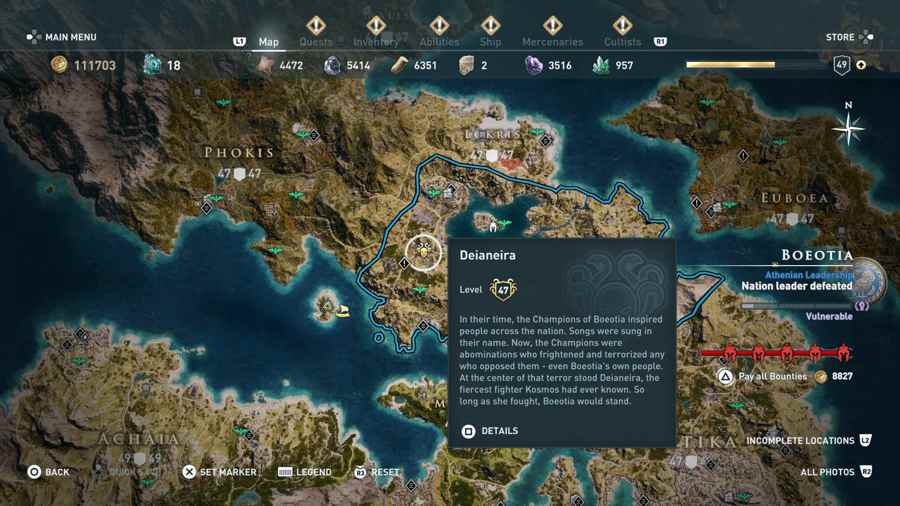Click the leather resource icon
This screenshot has height=506, width=900.
point(265,65)
